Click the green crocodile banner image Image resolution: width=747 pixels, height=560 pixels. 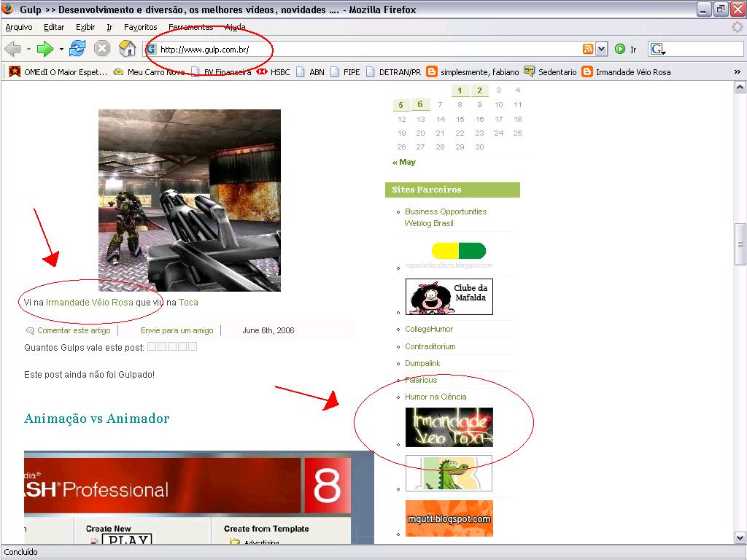pos(449,473)
